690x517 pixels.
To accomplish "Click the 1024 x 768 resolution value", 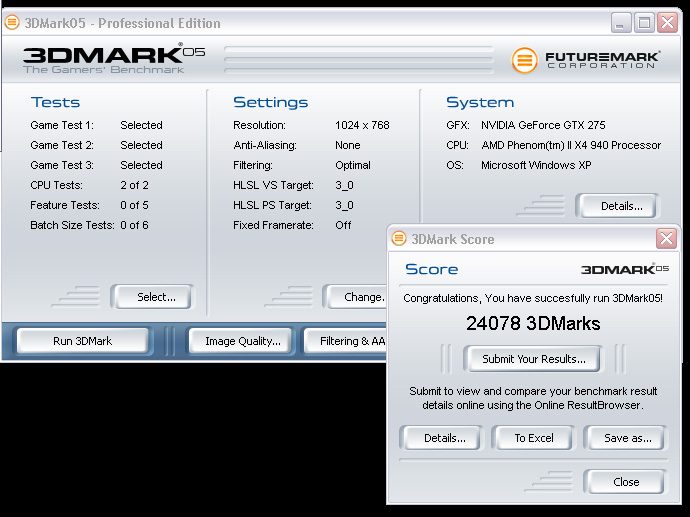I will pos(362,125).
